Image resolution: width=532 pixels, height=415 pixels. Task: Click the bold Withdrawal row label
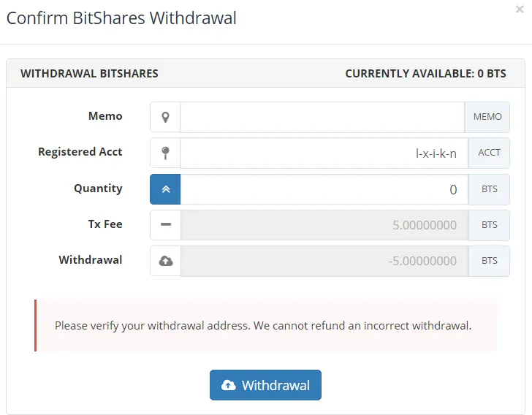tap(91, 260)
